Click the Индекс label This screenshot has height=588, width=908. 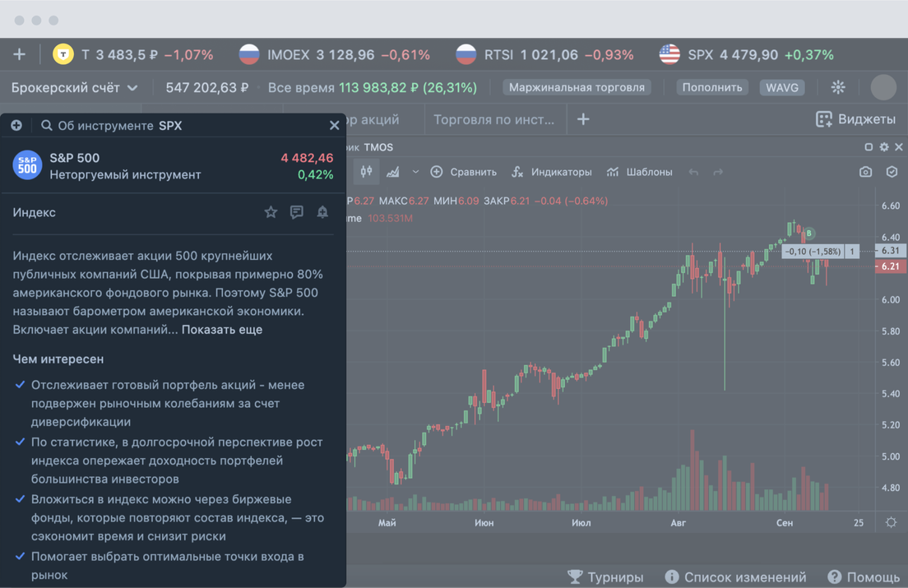pyautogui.click(x=35, y=212)
